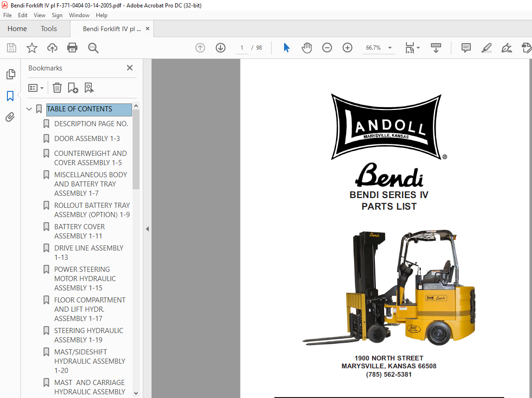Image resolution: width=532 pixels, height=398 pixels.
Task: Go to DRIVE LINE ASSEMBLY 1-13
Action: 89,253
